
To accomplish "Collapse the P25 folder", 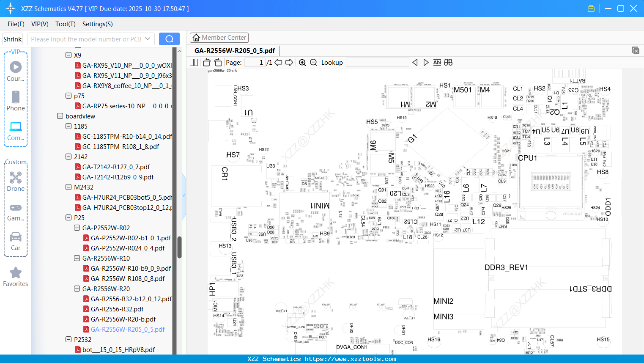I will tap(69, 217).
